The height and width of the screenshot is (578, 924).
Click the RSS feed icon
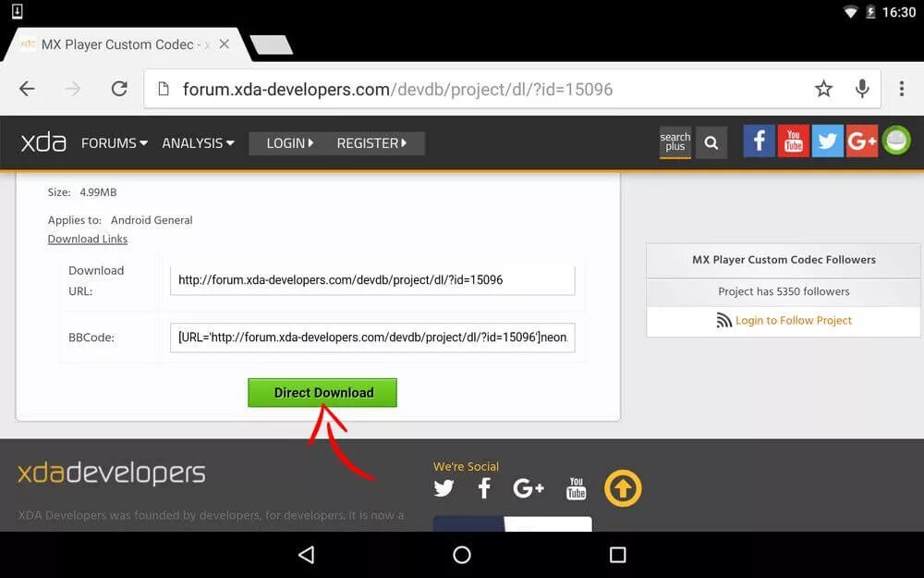tap(723, 320)
